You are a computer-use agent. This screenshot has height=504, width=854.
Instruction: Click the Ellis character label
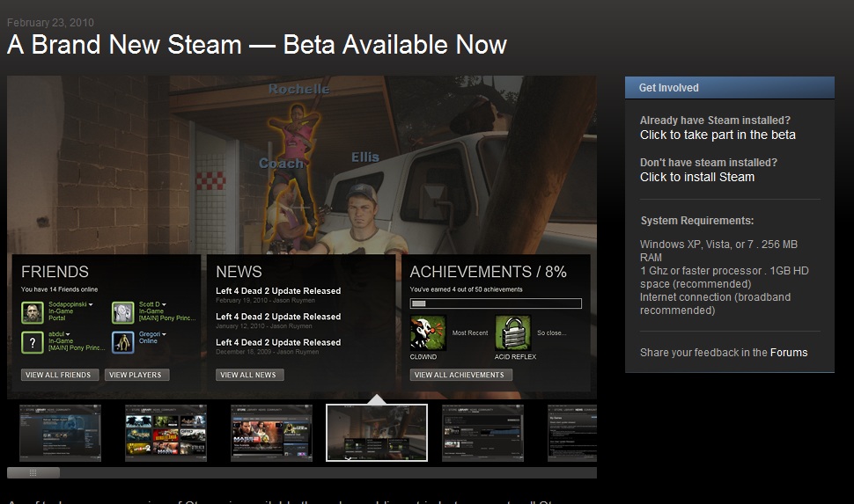tap(364, 157)
